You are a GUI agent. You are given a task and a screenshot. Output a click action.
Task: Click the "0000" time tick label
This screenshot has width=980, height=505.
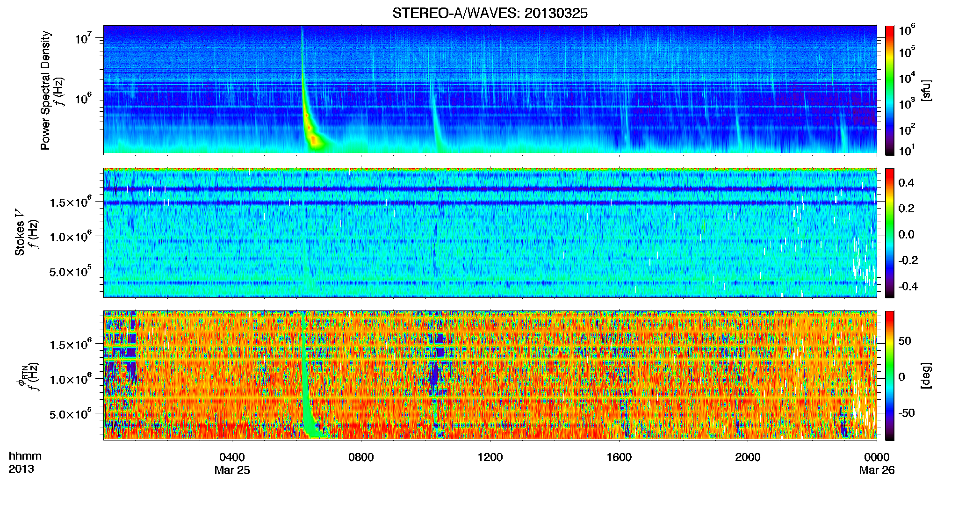click(x=877, y=457)
